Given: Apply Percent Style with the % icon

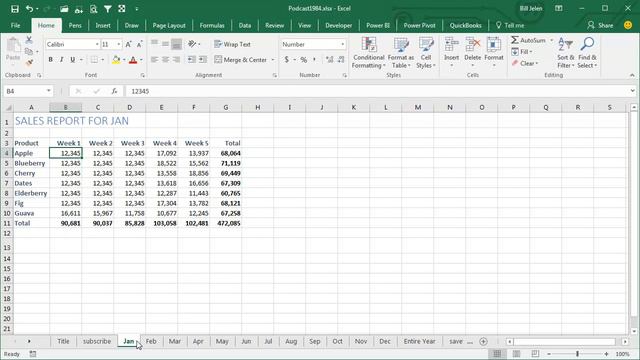Looking at the screenshot, I should 304,60.
